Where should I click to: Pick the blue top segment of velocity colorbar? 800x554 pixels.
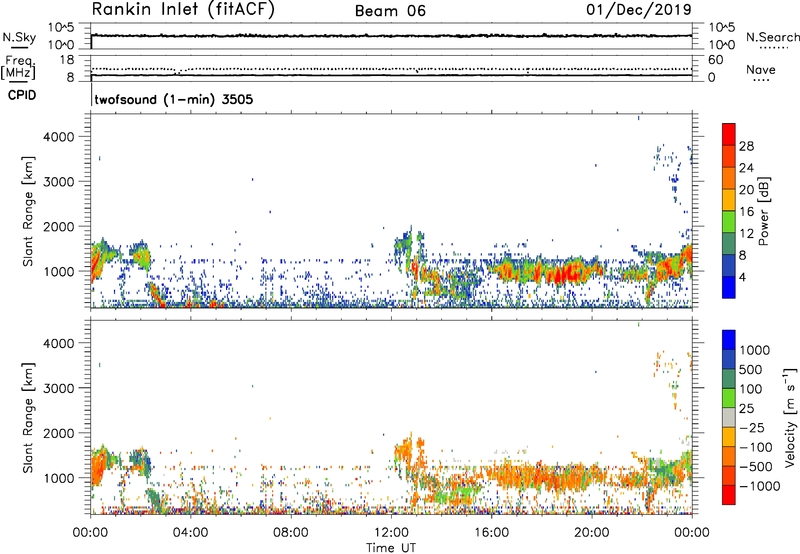(x=729, y=340)
